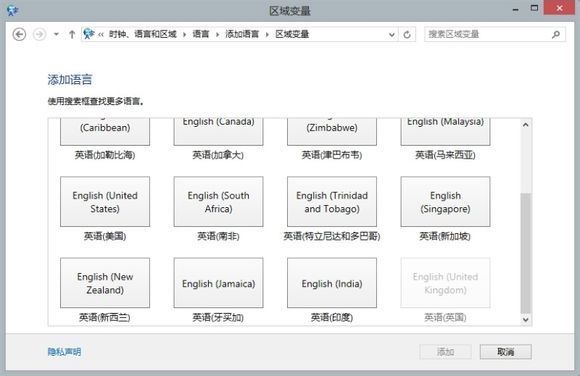Refresh the page with the refresh icon
The width and height of the screenshot is (580, 376).
pos(407,35)
